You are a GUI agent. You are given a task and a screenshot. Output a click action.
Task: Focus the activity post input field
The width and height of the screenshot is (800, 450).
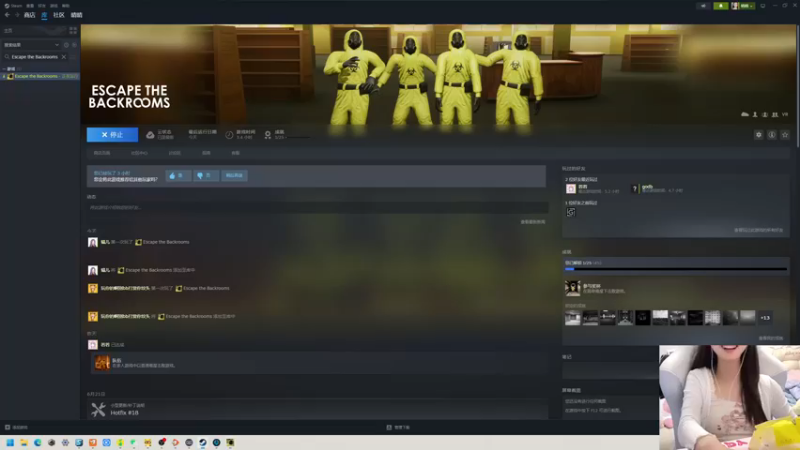pyautogui.click(x=317, y=208)
